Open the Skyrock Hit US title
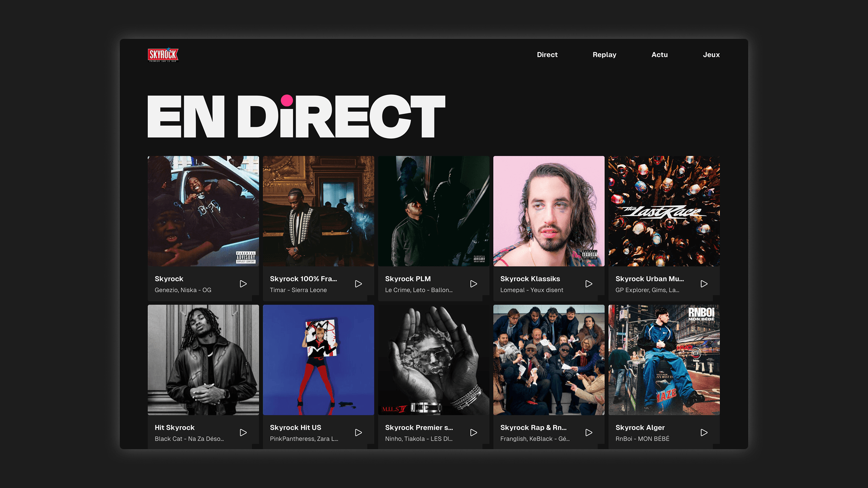This screenshot has width=868, height=488. tap(295, 427)
